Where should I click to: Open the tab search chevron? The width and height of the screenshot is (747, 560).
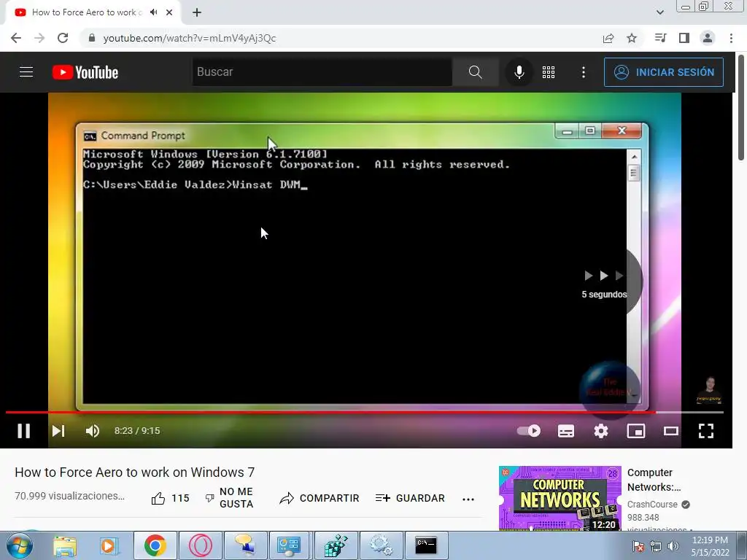(659, 12)
